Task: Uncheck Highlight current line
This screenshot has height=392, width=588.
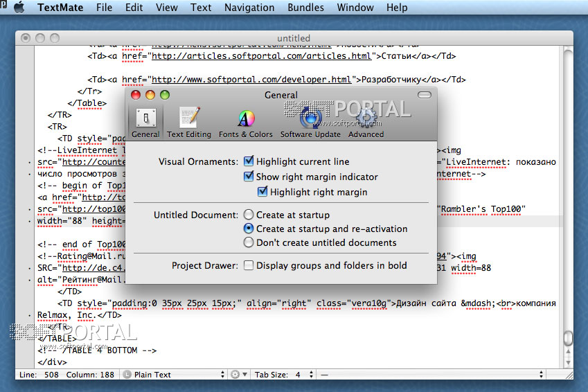Action: click(x=248, y=161)
